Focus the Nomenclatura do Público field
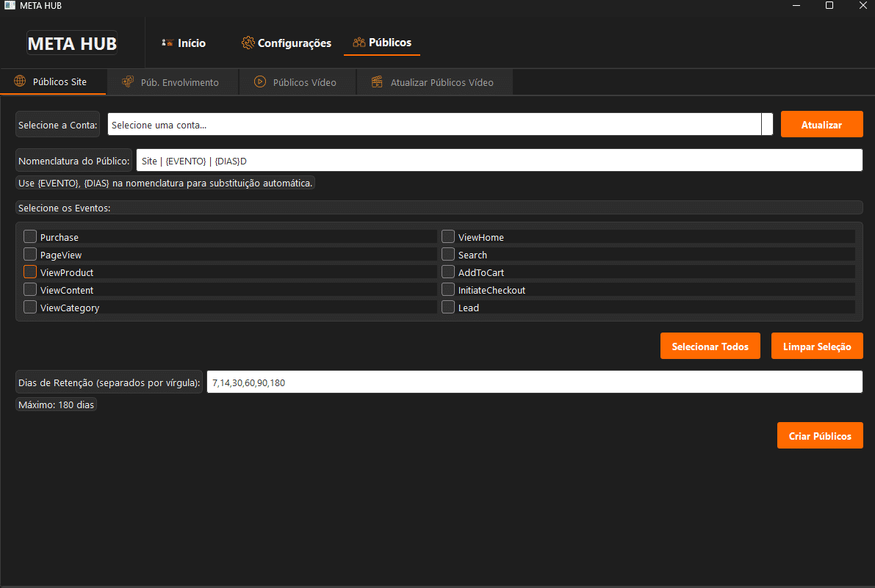875x588 pixels. pyautogui.click(x=500, y=161)
